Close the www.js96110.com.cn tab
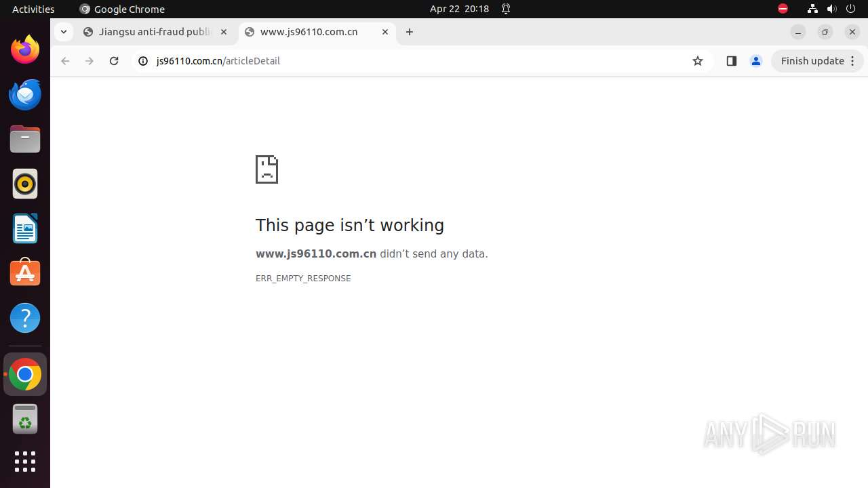This screenshot has width=868, height=488. [x=385, y=32]
